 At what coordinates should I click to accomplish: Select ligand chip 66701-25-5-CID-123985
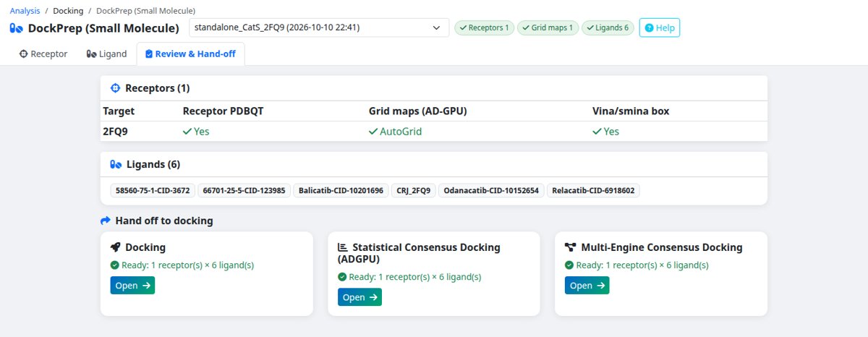(244, 191)
